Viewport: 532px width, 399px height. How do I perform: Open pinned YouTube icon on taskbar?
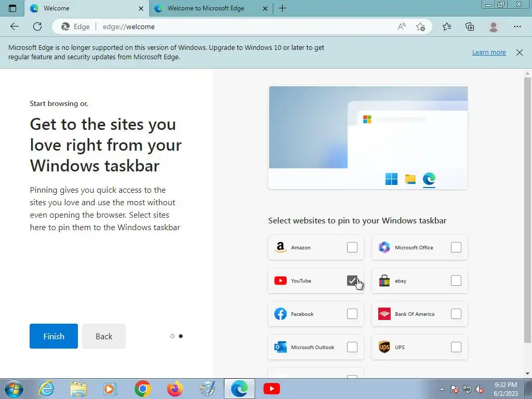click(x=271, y=389)
